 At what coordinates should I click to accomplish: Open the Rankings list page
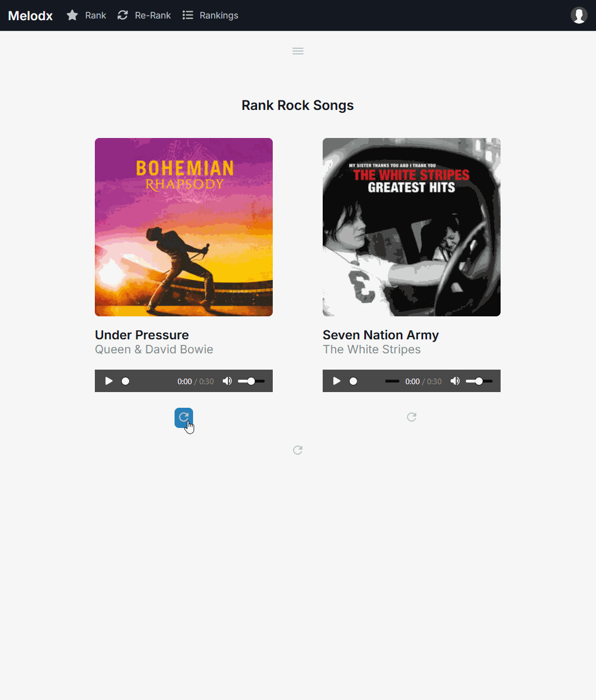point(210,15)
